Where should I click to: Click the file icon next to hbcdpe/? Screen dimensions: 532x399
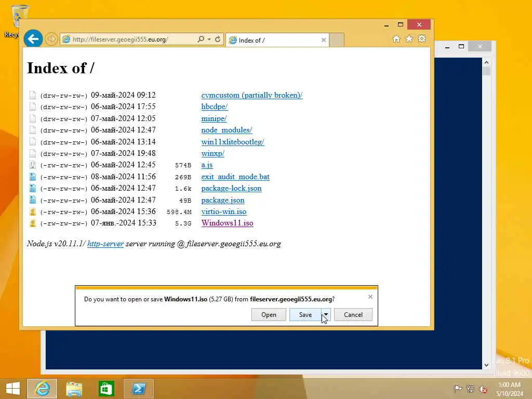click(33, 107)
